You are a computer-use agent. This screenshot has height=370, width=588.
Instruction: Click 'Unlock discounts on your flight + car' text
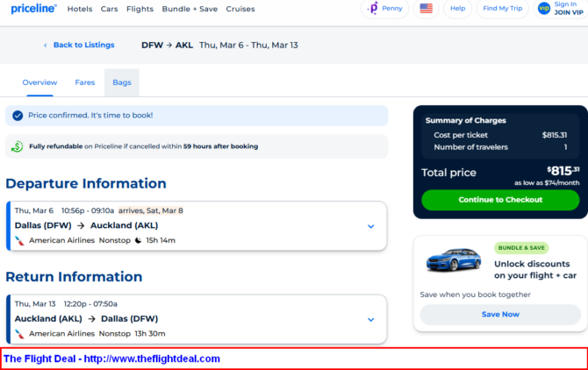coord(535,270)
